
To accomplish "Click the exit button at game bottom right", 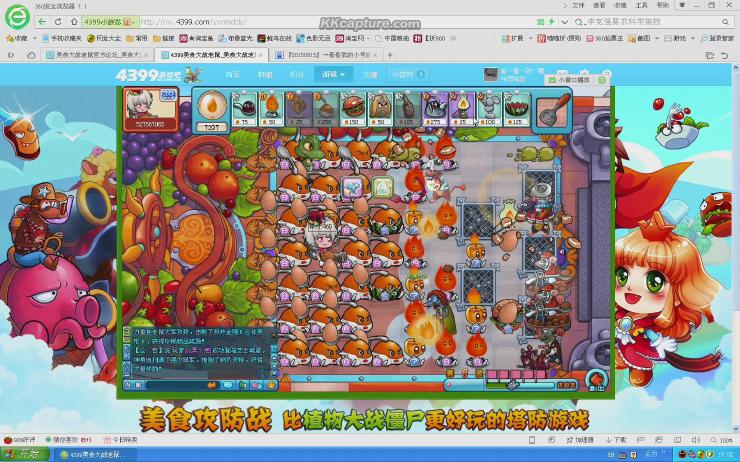I will 597,380.
